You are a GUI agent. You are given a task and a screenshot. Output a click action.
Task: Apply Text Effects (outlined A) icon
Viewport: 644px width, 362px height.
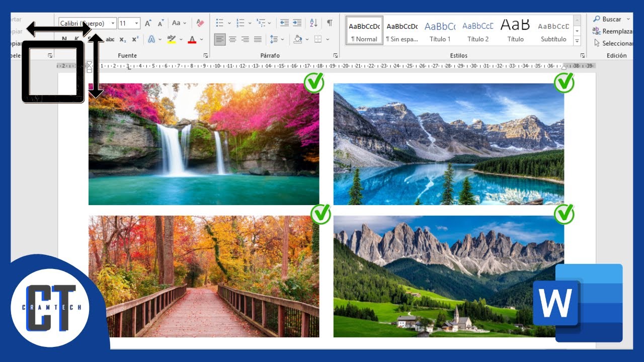[151, 39]
